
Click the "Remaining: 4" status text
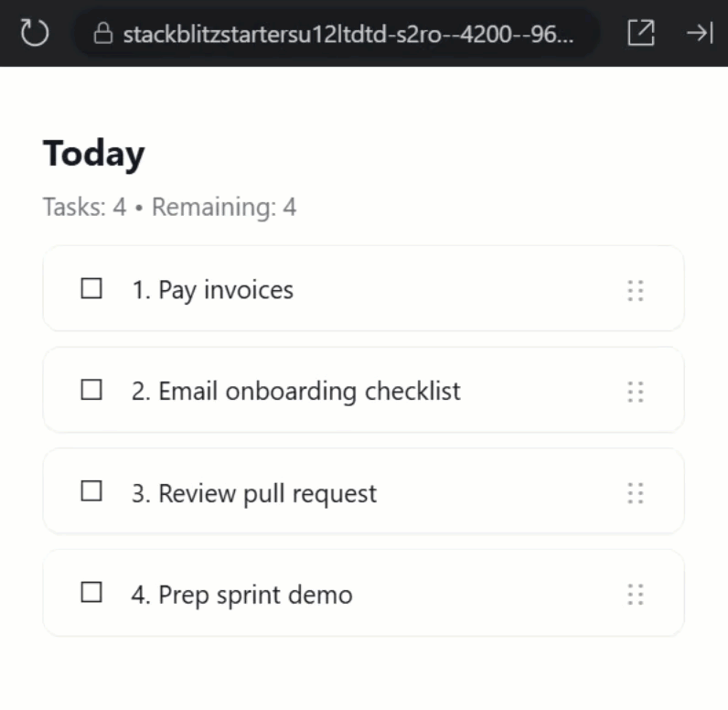pyautogui.click(x=224, y=207)
